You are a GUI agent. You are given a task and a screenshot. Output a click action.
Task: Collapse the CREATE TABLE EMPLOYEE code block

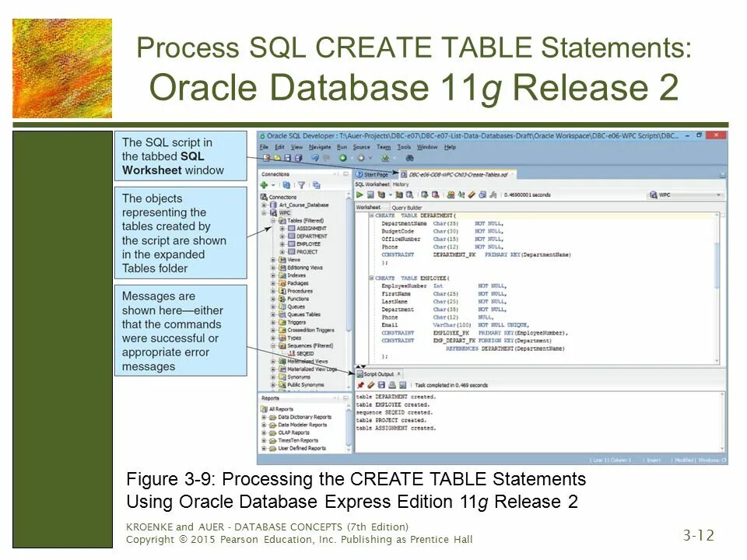pyautogui.click(x=372, y=278)
